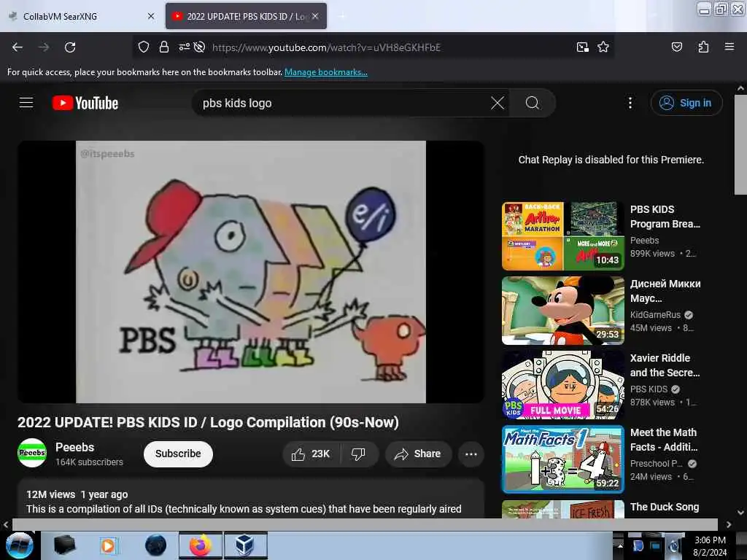747x560 pixels.
Task: Open the tracking protection shield icon
Action: click(x=144, y=47)
